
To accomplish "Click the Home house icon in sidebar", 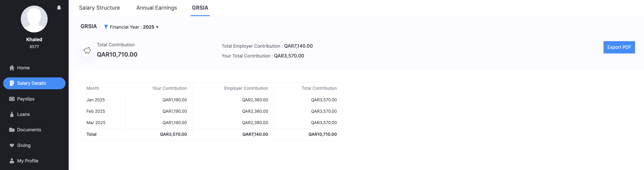I will (12, 68).
